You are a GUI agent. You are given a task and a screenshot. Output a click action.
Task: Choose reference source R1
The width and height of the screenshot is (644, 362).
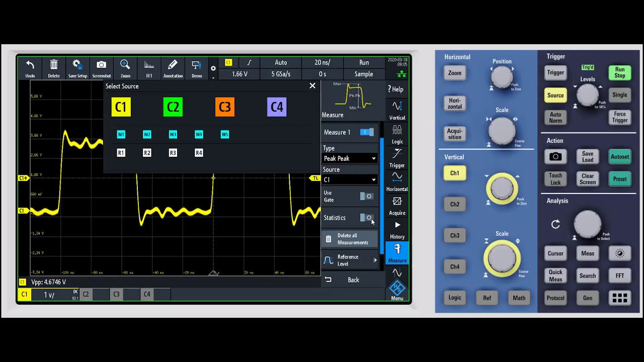121,153
